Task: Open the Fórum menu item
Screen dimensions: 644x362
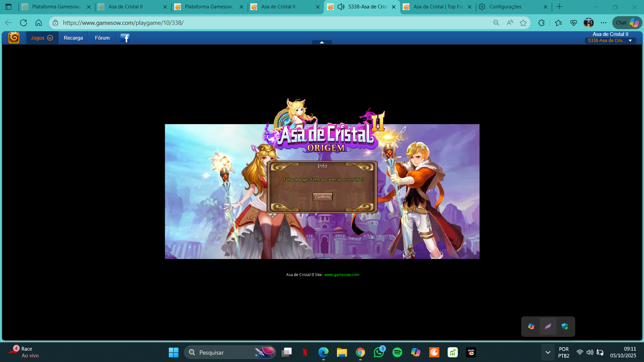Action: point(102,38)
